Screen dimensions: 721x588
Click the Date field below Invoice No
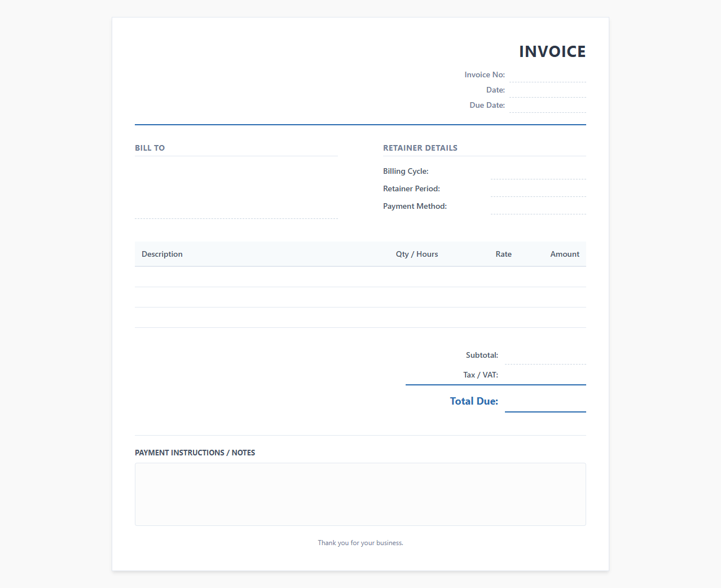pyautogui.click(x=547, y=90)
